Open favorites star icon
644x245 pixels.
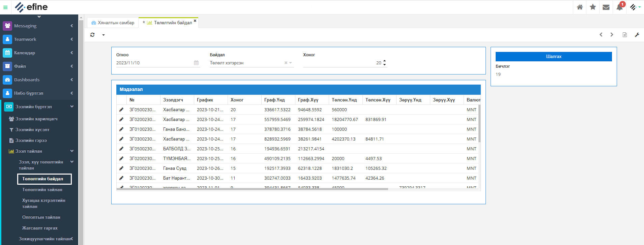[x=593, y=7]
